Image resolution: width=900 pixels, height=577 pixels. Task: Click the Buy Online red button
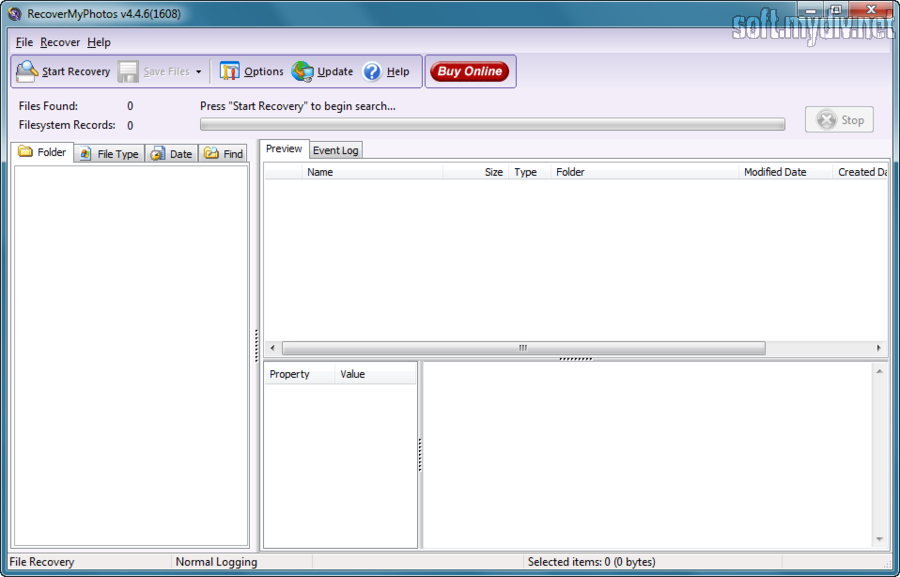coord(470,71)
